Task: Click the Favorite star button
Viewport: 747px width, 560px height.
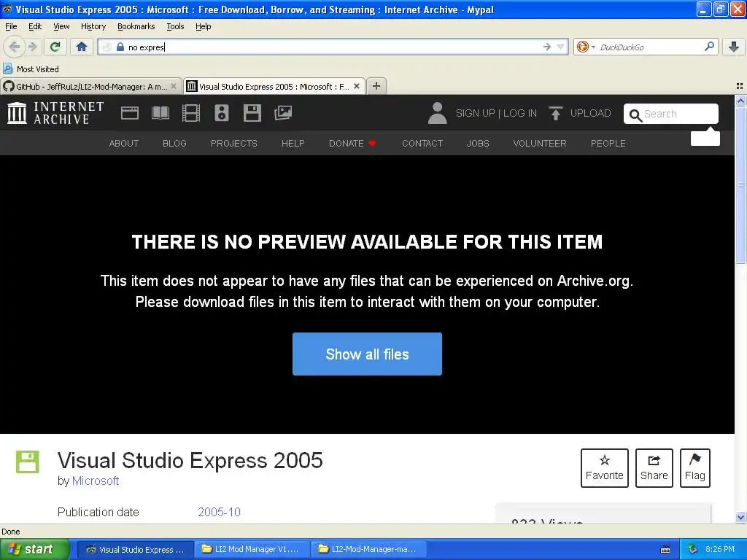Action: click(605, 467)
